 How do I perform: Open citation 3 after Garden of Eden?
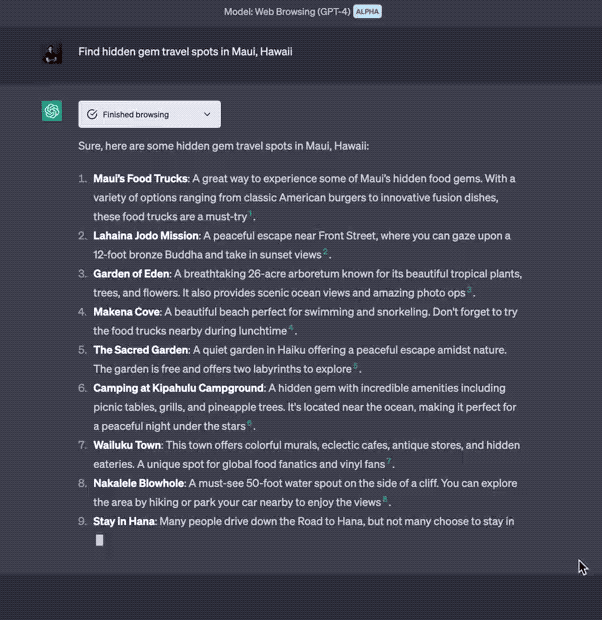click(x=470, y=291)
